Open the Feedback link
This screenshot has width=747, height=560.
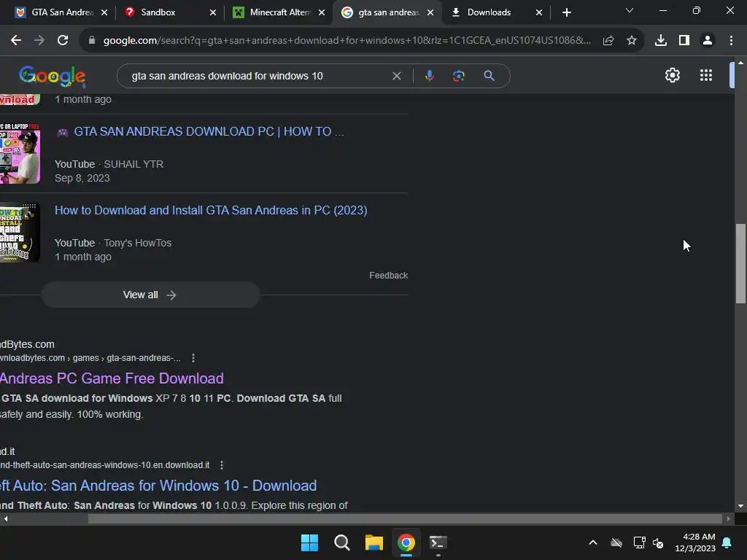[x=388, y=275]
